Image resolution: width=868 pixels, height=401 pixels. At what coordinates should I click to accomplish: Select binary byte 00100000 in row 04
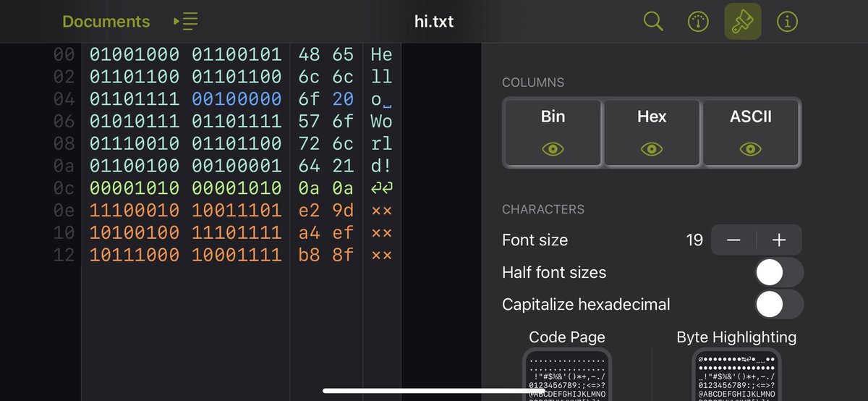[x=237, y=98]
